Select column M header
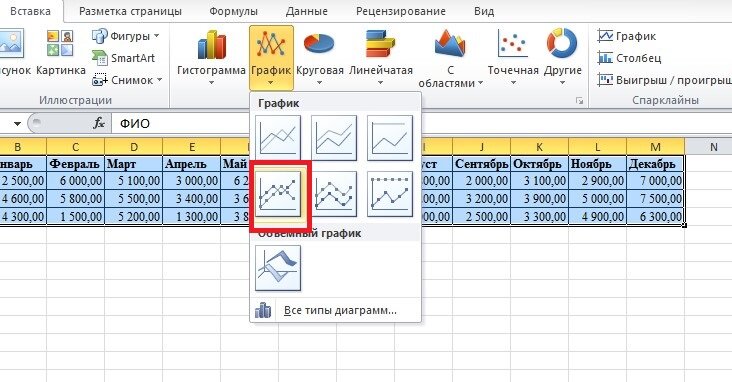This screenshot has height=382, width=732. pos(655,147)
